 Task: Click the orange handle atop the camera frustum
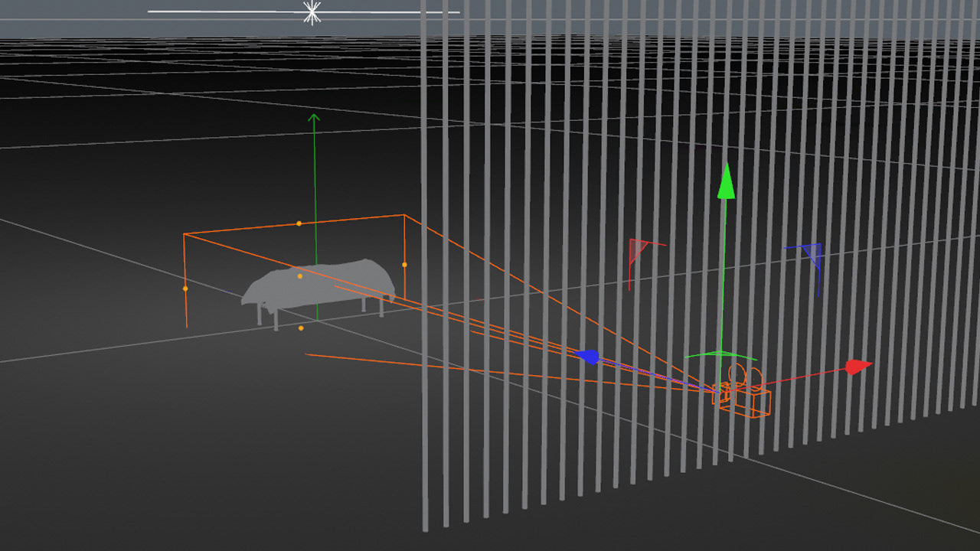(299, 223)
